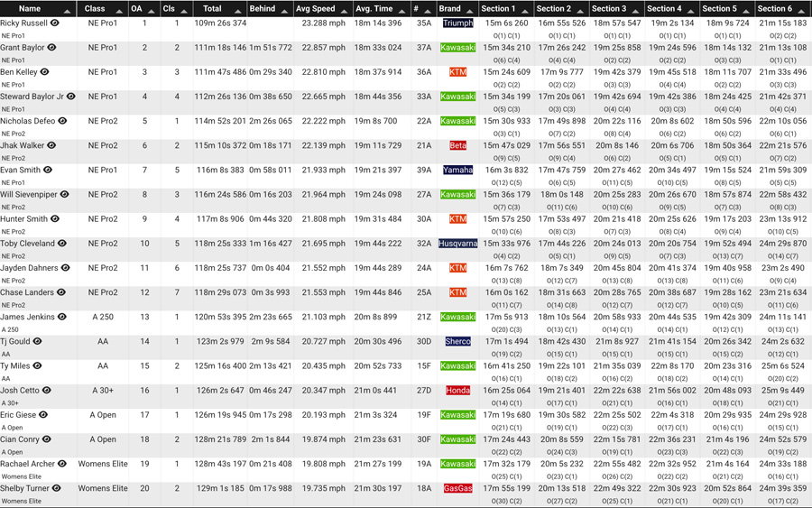Image resolution: width=812 pixels, height=508 pixels.
Task: Click the red GasGas brand badge
Action: pos(457,488)
